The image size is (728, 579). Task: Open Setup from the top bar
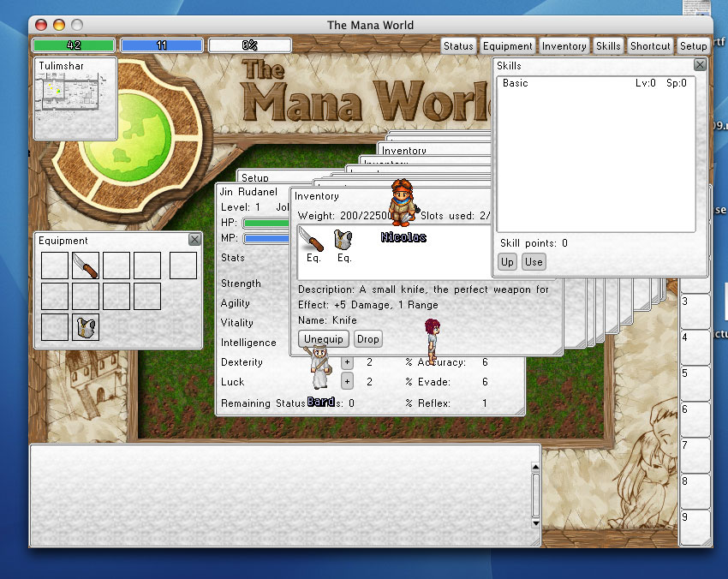tap(693, 46)
